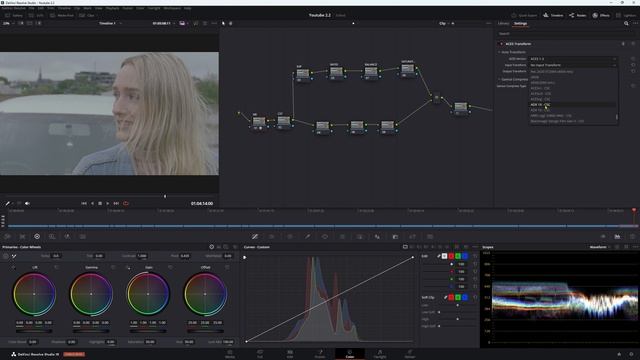Toggle the Gallery panel

pyautogui.click(x=13, y=15)
